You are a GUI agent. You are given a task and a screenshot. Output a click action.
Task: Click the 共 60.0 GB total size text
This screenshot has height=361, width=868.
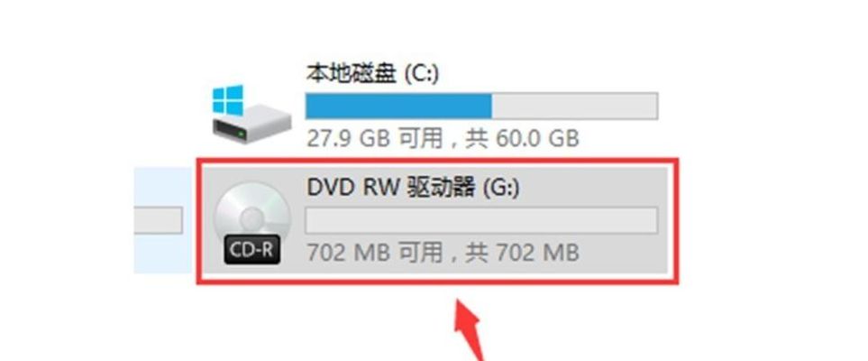coord(522,138)
